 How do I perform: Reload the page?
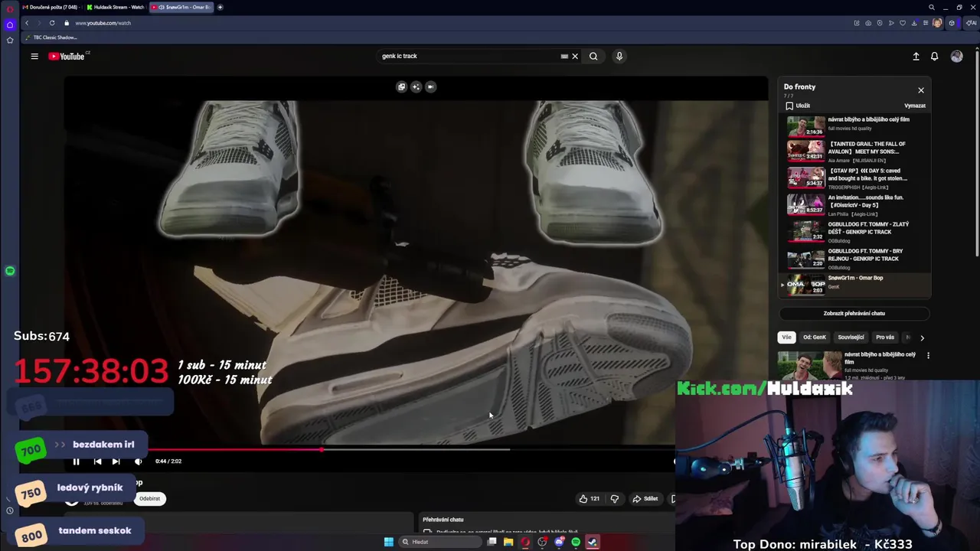coord(52,23)
